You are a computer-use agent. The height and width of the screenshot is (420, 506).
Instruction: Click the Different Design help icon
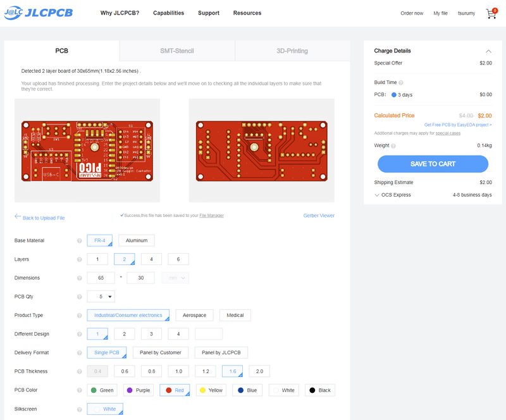80,335
